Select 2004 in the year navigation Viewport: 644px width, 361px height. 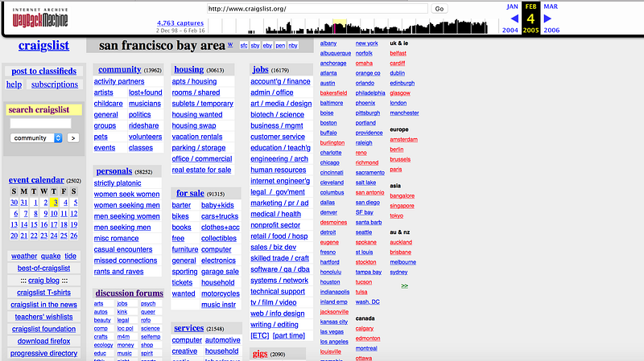point(510,31)
